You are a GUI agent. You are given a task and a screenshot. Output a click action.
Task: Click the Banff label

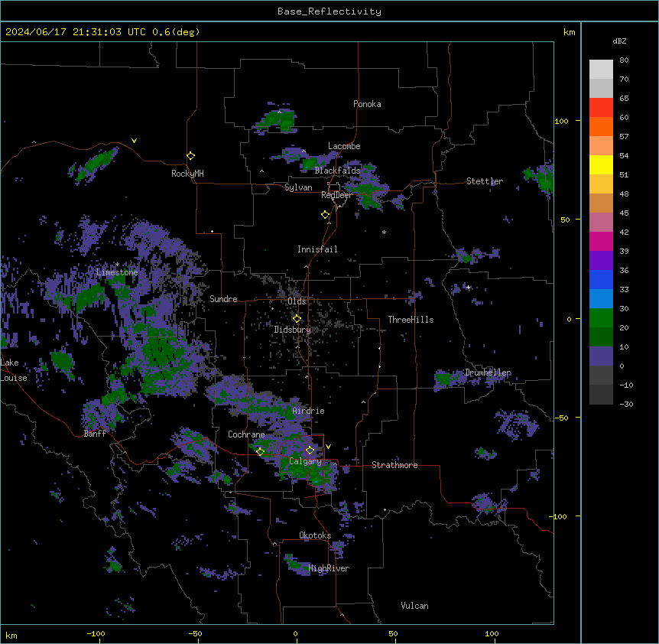point(95,434)
